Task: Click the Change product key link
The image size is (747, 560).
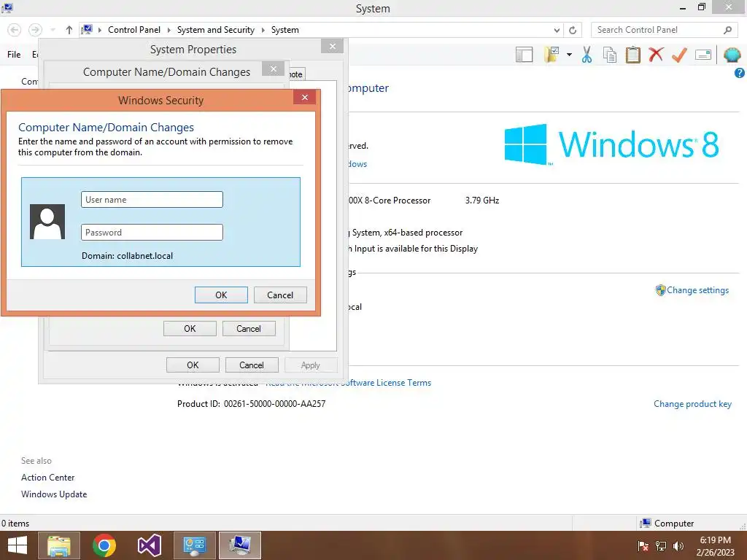Action: pyautogui.click(x=692, y=404)
